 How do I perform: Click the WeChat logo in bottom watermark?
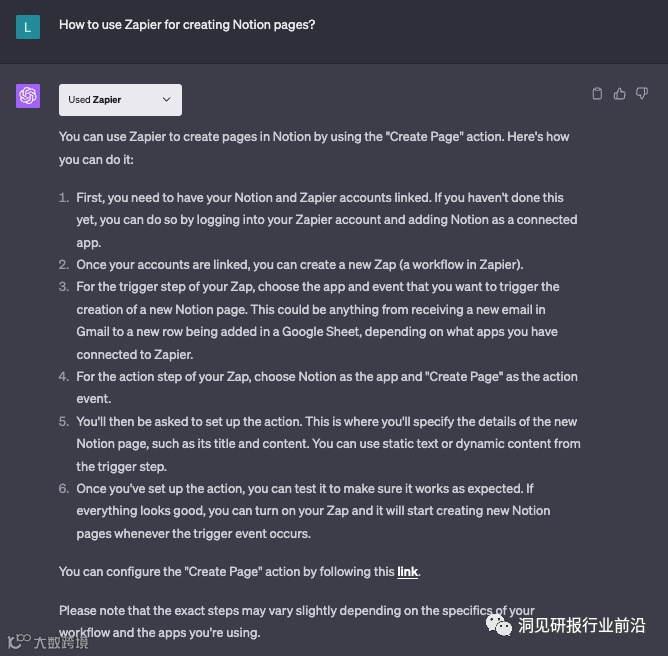click(x=499, y=625)
